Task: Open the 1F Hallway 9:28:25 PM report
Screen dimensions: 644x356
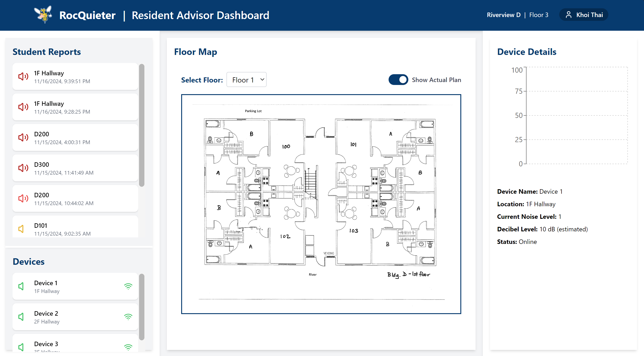Action: point(75,107)
